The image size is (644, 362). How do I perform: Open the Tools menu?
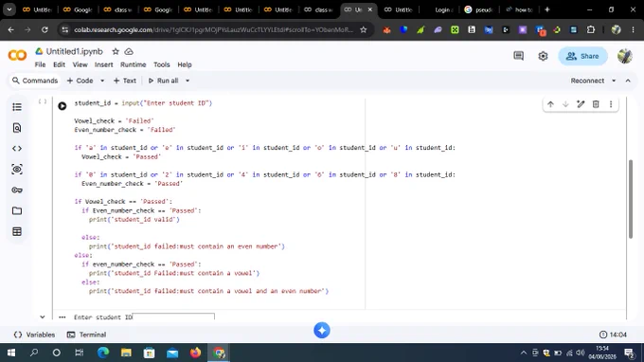pos(161,64)
